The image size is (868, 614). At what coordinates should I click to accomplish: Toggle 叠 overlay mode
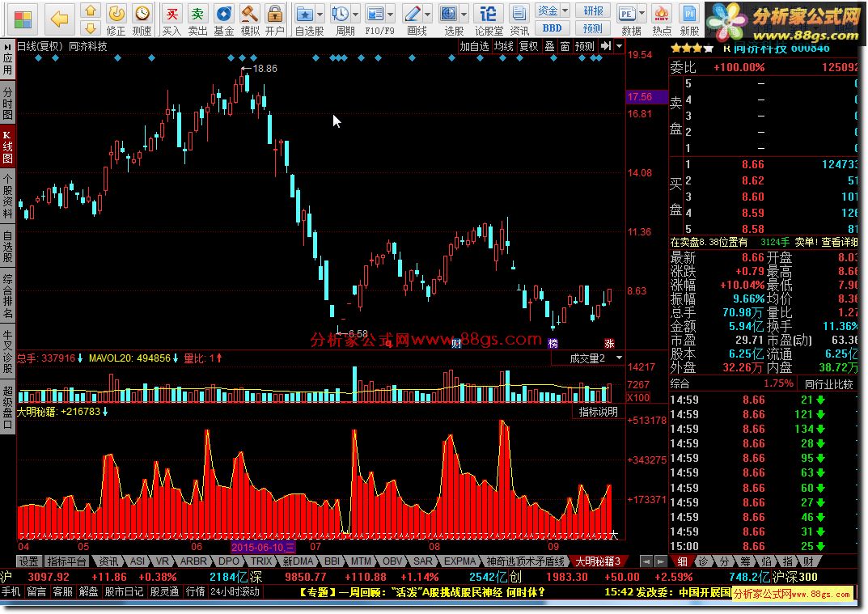click(549, 46)
